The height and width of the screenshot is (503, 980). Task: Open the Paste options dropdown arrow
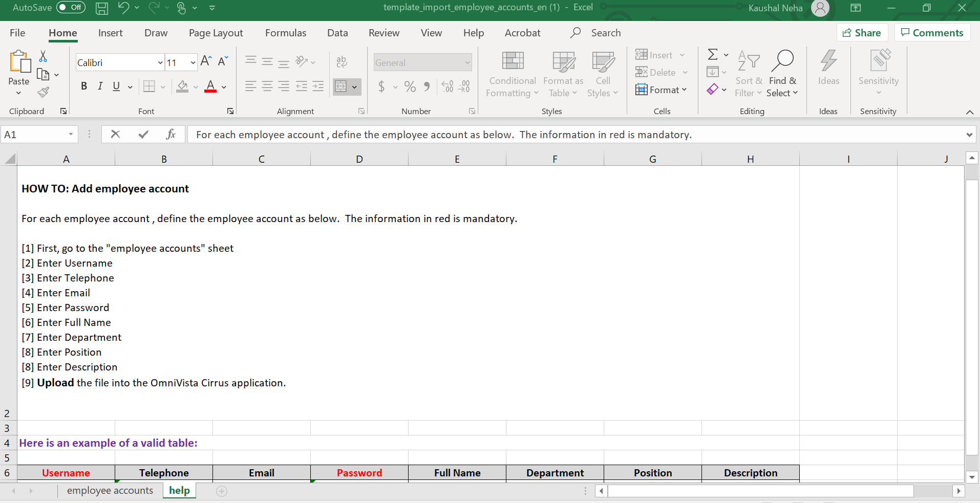[18, 93]
